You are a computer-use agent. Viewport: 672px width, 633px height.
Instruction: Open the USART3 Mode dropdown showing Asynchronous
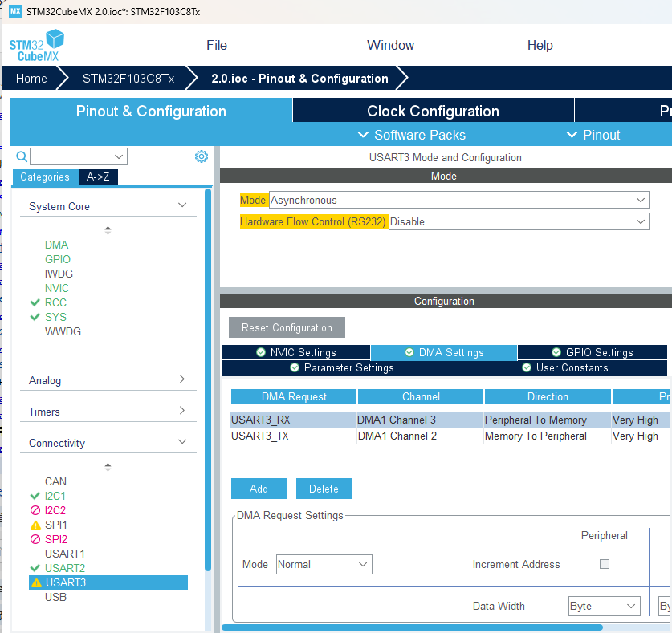click(x=459, y=200)
